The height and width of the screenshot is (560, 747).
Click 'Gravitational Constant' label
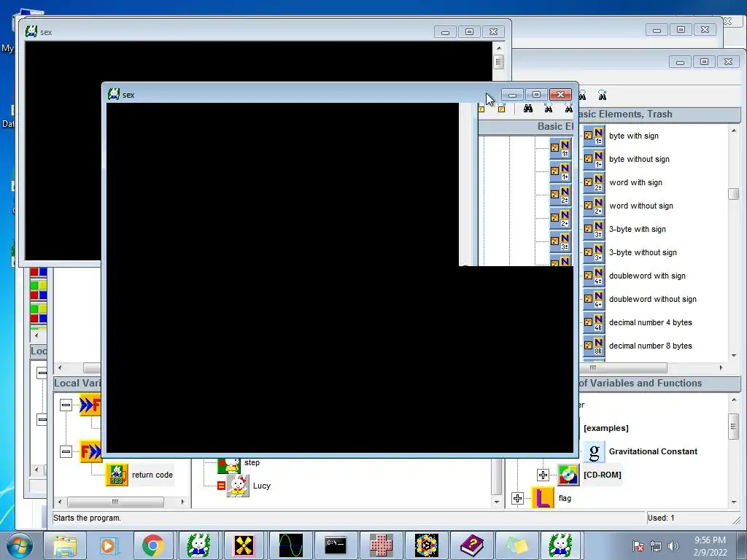tap(653, 451)
